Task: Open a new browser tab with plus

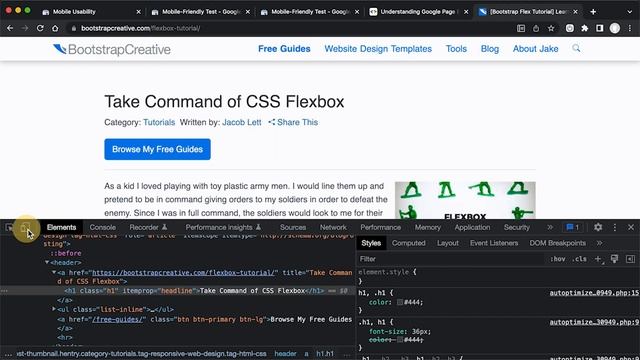Action: click(x=593, y=12)
